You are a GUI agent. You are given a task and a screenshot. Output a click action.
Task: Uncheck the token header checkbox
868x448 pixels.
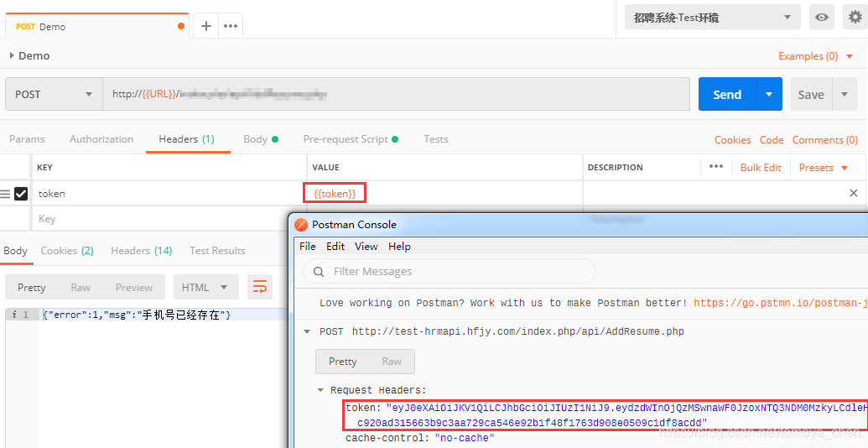click(21, 194)
